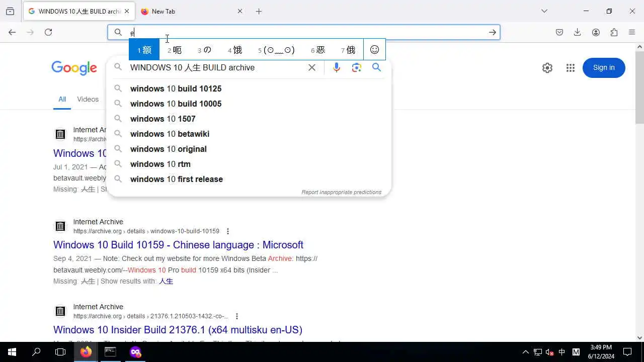Click Report inappropriate predictions link

click(x=341, y=192)
